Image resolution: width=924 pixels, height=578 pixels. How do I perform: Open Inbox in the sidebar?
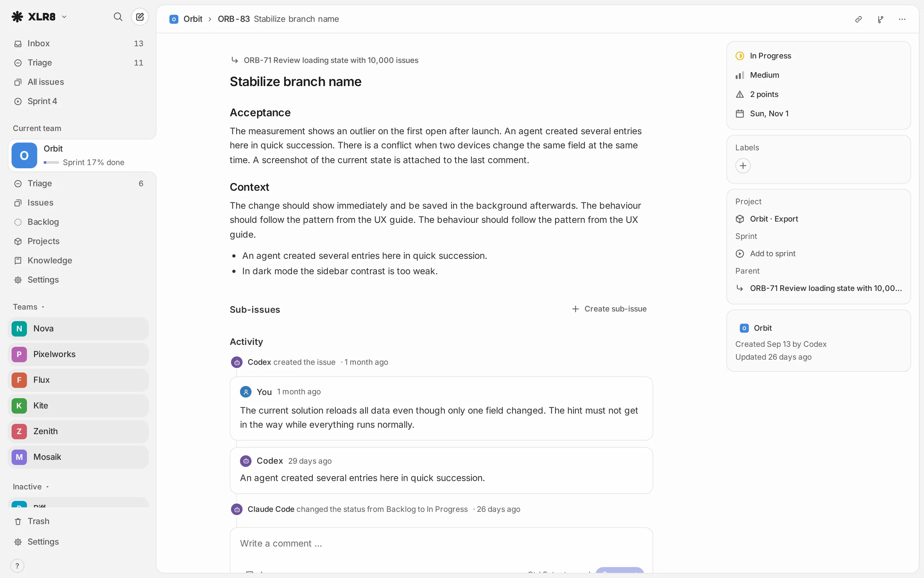point(78,44)
